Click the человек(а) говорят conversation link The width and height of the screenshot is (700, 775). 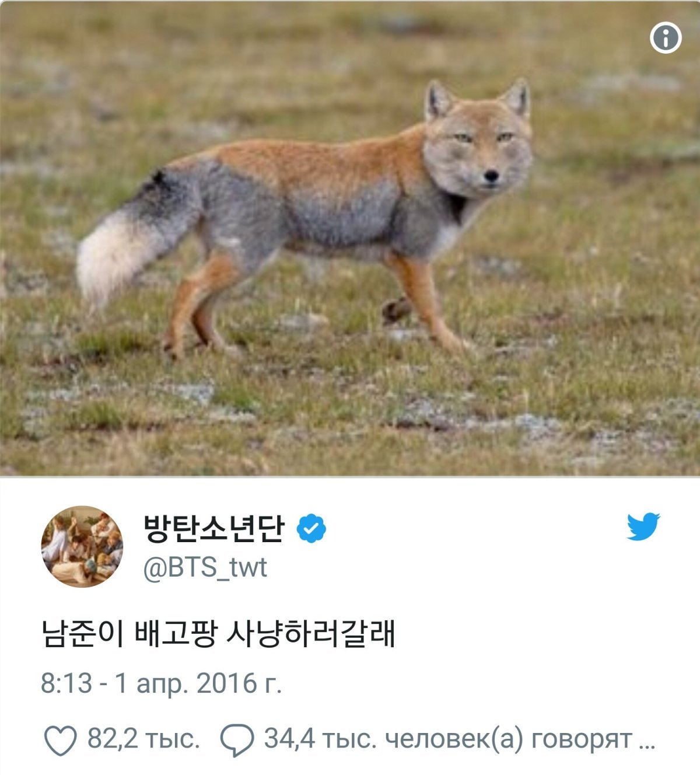coord(509,739)
